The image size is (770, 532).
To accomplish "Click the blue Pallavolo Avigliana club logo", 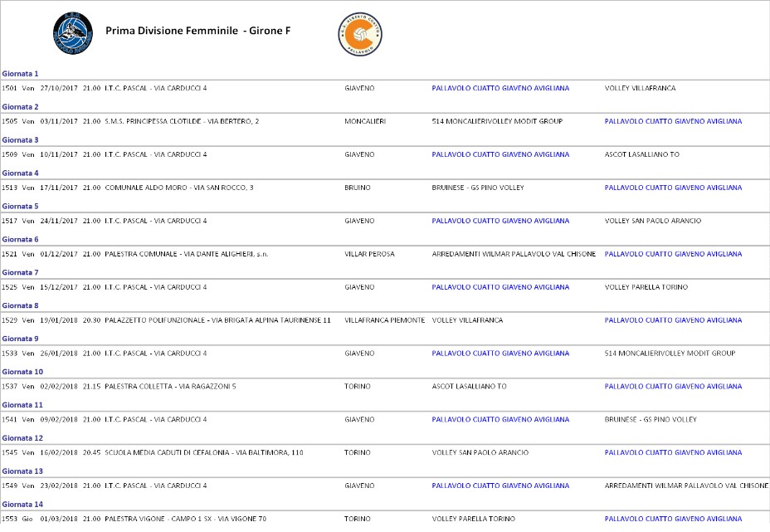I will click(73, 33).
